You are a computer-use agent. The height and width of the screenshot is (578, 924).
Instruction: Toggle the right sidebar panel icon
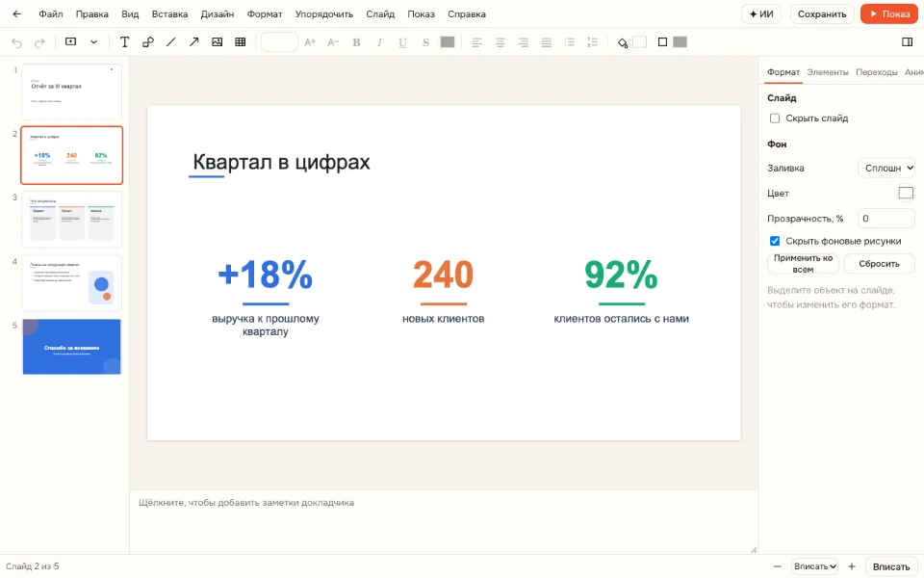coord(907,41)
